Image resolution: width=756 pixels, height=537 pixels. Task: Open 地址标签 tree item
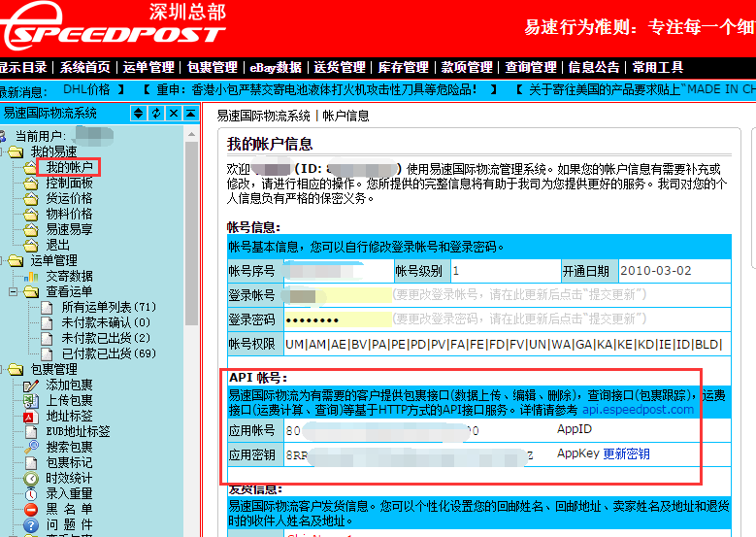coord(70,416)
